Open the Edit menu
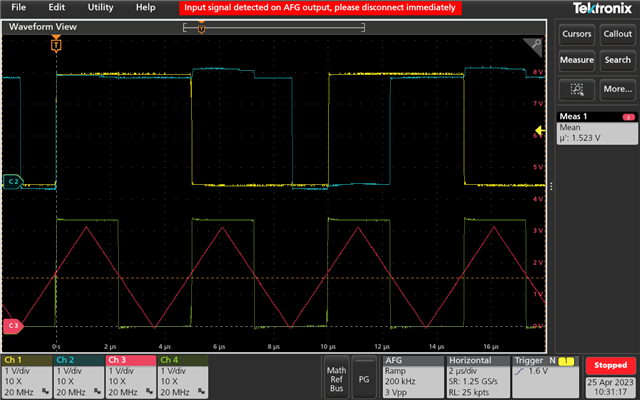The image size is (640, 400). [56, 7]
